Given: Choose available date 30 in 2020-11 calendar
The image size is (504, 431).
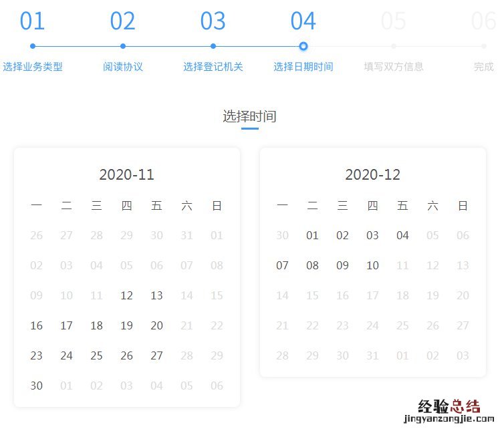Looking at the screenshot, I should tap(36, 386).
